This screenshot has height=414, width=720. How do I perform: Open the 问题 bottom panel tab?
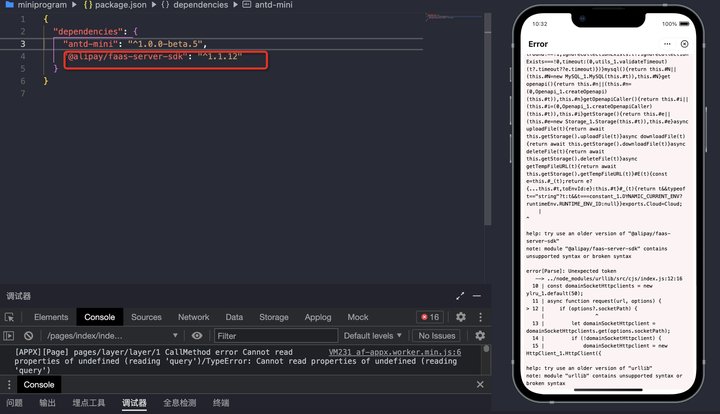(x=14, y=403)
